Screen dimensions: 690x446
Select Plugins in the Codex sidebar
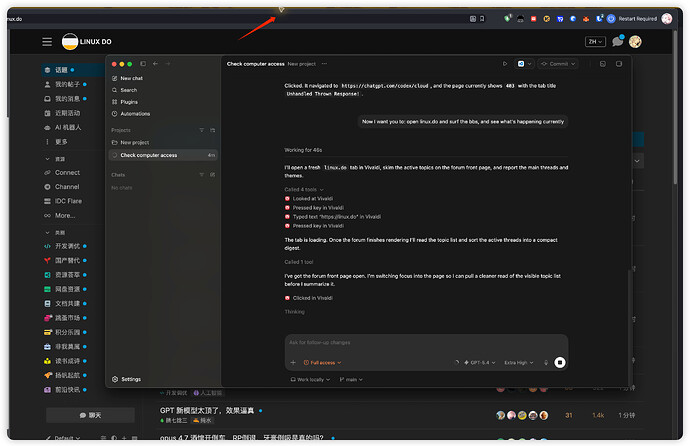coord(129,102)
